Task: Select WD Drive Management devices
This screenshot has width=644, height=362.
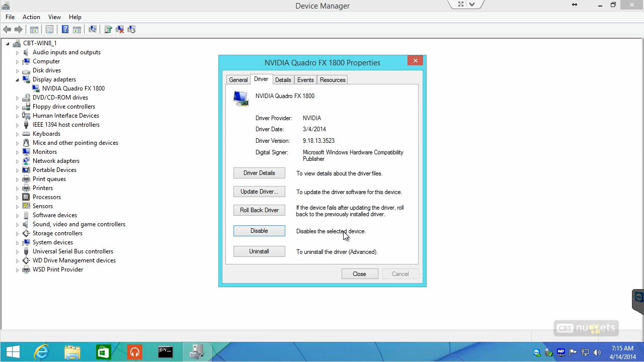Action: [x=74, y=260]
